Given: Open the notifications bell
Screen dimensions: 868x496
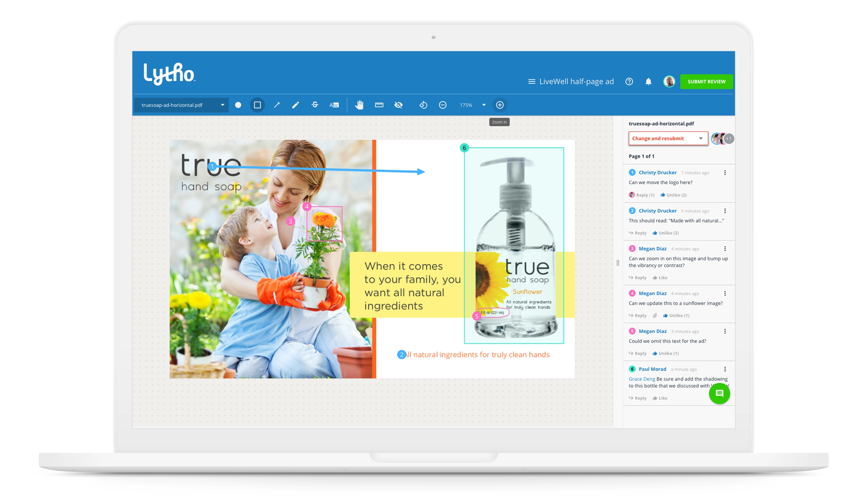Looking at the screenshot, I should point(649,82).
